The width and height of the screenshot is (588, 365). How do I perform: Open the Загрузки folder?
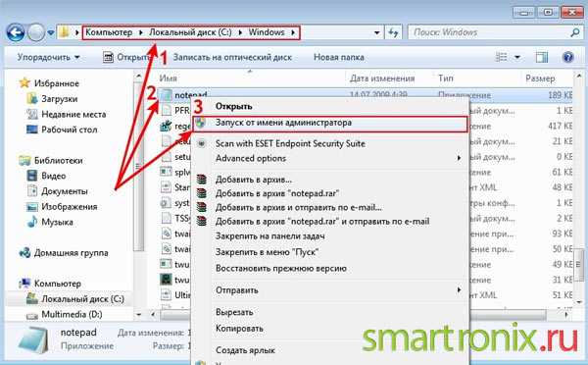tap(59, 99)
